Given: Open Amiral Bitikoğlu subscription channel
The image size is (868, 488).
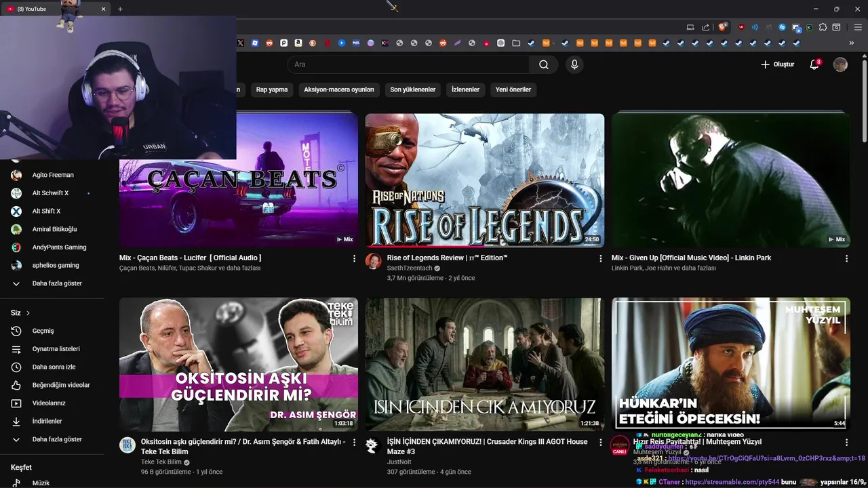Looking at the screenshot, I should pos(52,229).
